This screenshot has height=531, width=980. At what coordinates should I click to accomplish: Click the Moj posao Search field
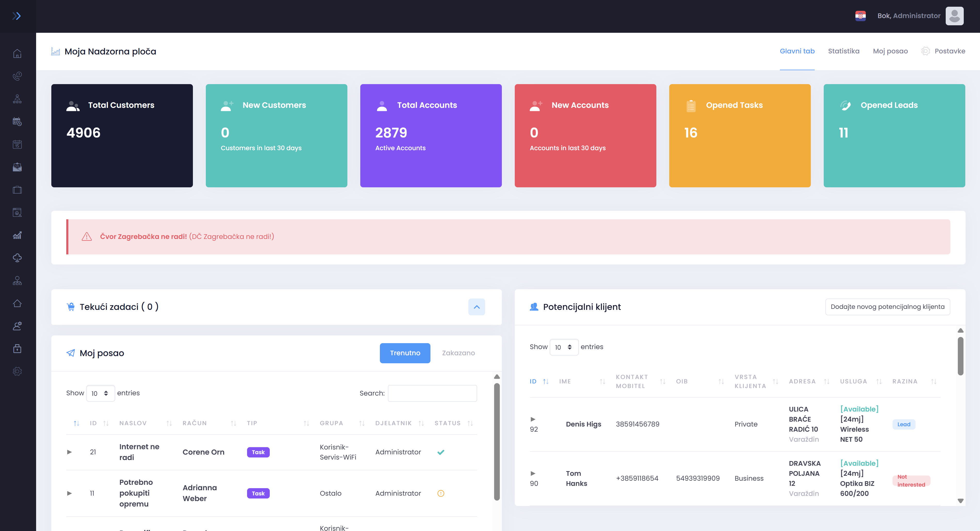coord(432,393)
